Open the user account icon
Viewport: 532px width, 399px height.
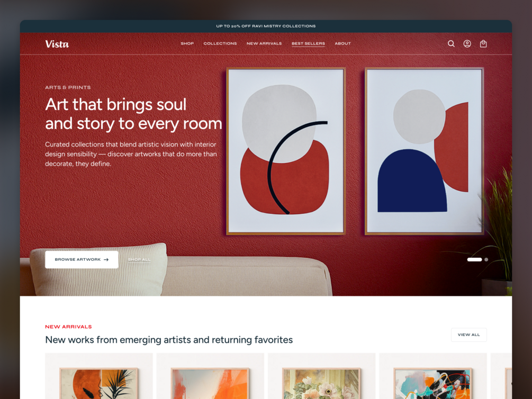pos(467,44)
